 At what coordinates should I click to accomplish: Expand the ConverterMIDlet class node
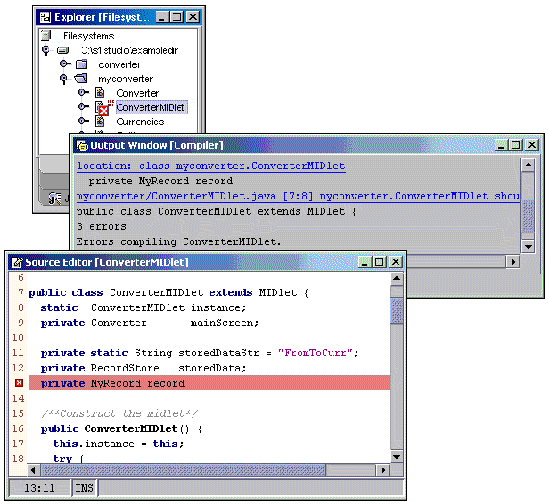pyautogui.click(x=83, y=106)
